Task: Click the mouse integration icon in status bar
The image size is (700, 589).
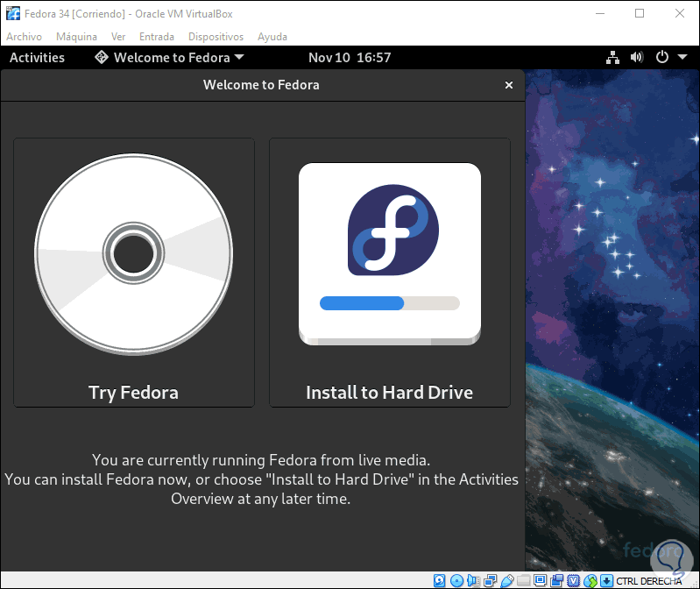Action: (x=590, y=581)
